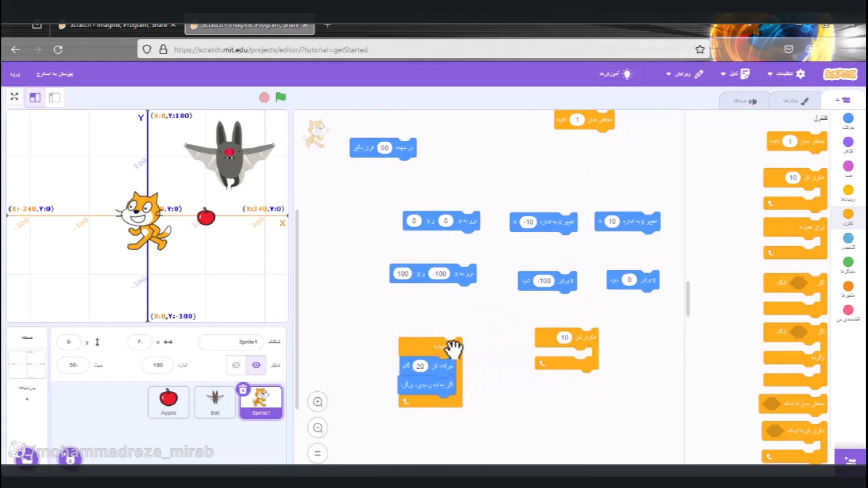868x488 pixels.
Task: Click the 90 value in direction block
Action: tap(384, 148)
